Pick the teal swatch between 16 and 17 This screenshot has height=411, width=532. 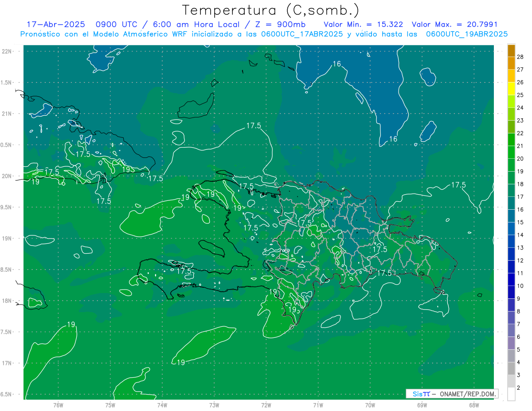tap(511, 204)
